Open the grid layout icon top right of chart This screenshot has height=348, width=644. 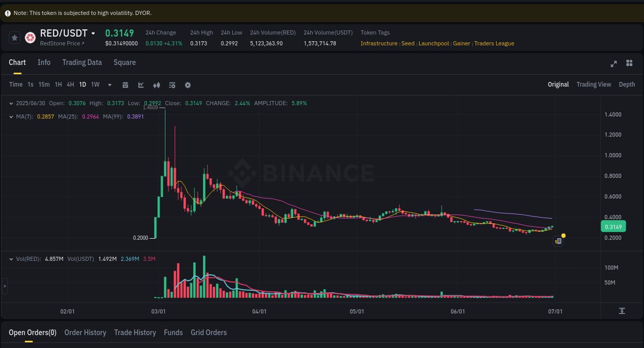(629, 63)
